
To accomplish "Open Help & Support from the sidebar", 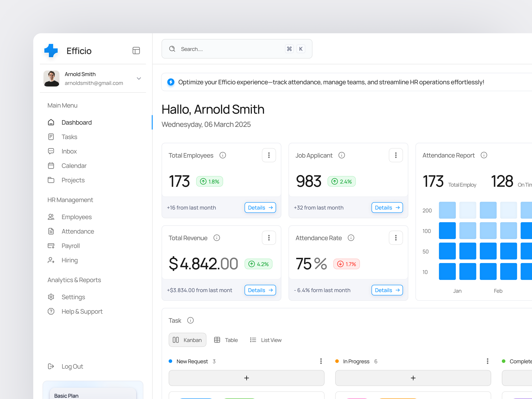I will click(x=82, y=311).
